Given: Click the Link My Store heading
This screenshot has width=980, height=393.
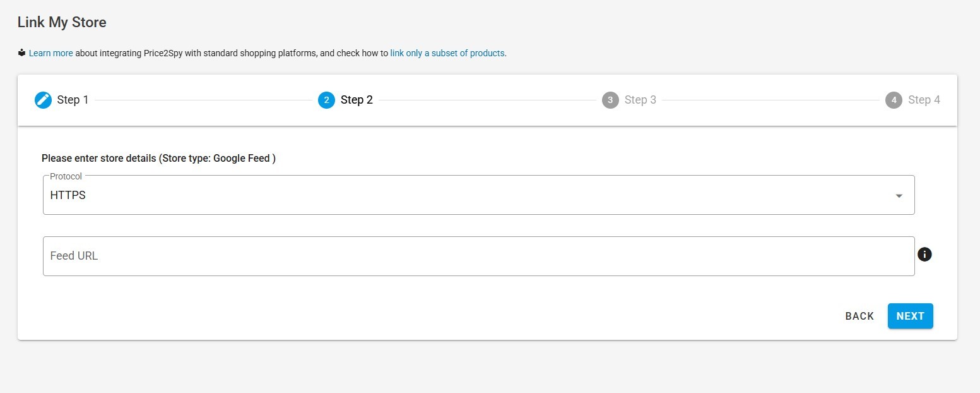Looking at the screenshot, I should [x=62, y=23].
